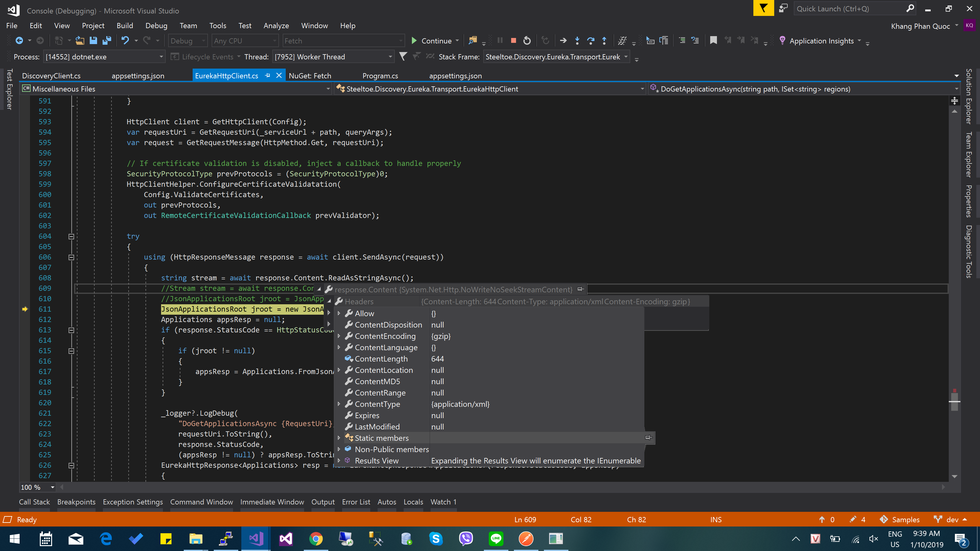Open the Thread dropdown list

[390, 57]
